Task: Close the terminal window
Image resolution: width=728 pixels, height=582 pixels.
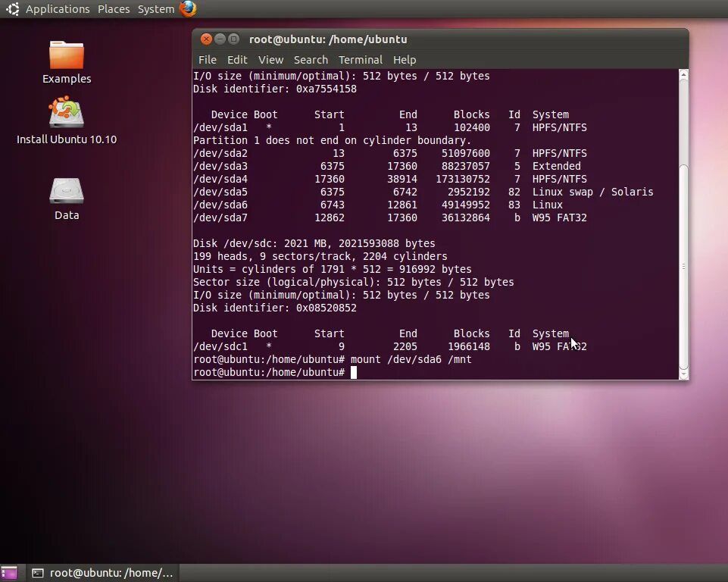Action: [x=206, y=39]
